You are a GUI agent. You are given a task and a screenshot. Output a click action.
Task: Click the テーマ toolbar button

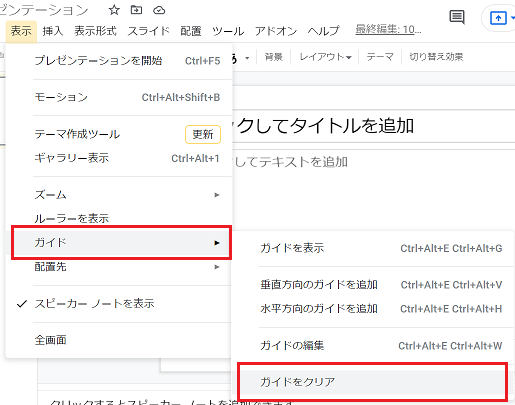click(380, 57)
